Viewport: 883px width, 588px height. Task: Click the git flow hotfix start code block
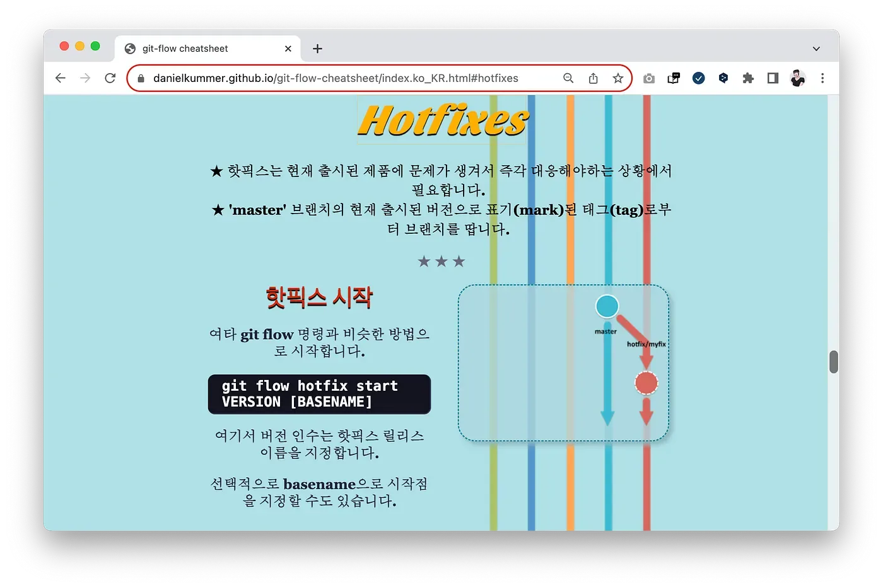click(x=319, y=394)
